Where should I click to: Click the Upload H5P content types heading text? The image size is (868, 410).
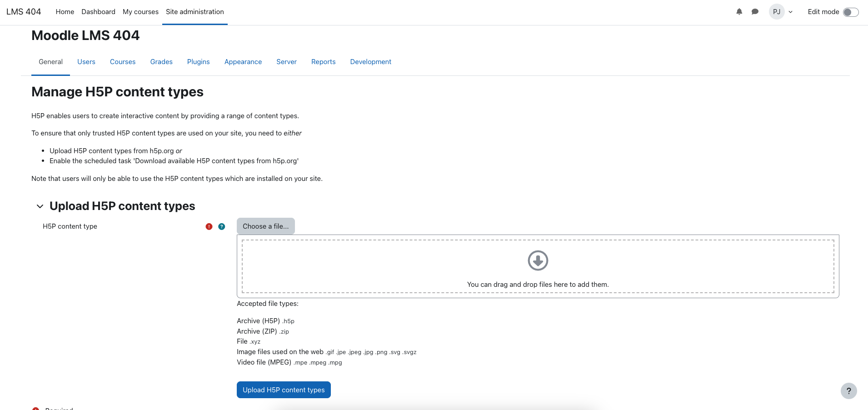(122, 206)
